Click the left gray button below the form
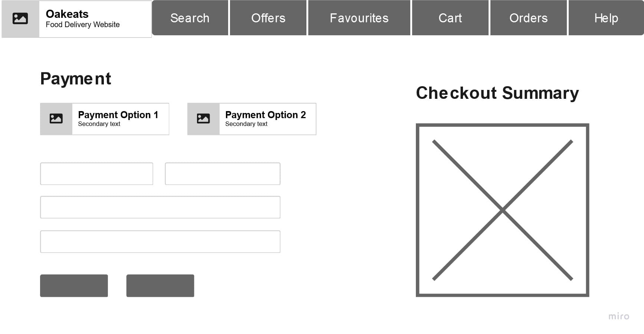644x334 pixels. (74, 285)
